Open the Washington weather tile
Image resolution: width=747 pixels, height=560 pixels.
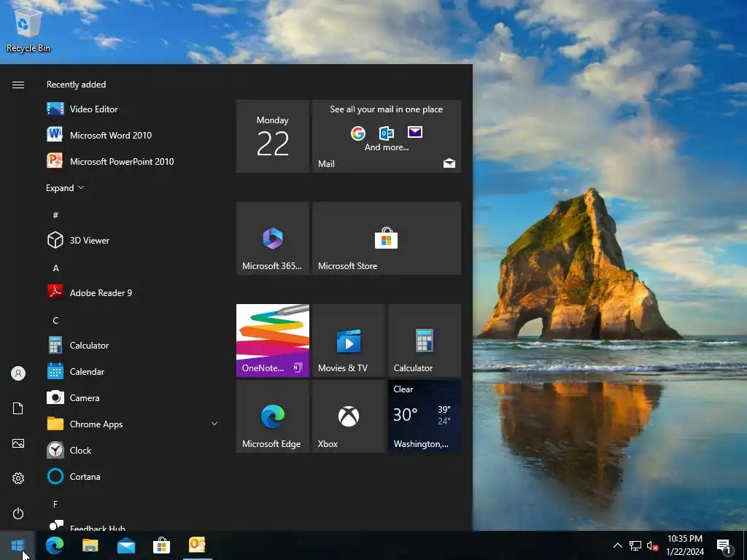pyautogui.click(x=425, y=416)
